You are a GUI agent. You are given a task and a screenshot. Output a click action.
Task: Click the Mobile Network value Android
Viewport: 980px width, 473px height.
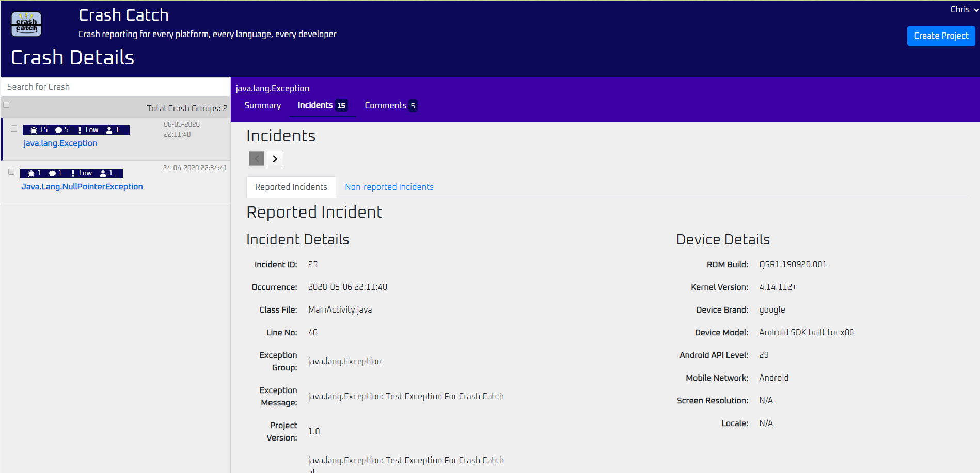(773, 378)
